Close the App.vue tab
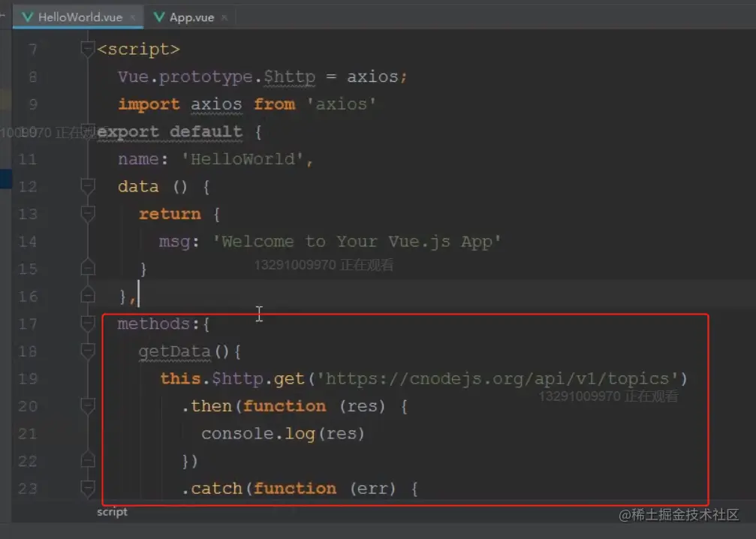Screen dimensions: 756x539 click(x=224, y=18)
